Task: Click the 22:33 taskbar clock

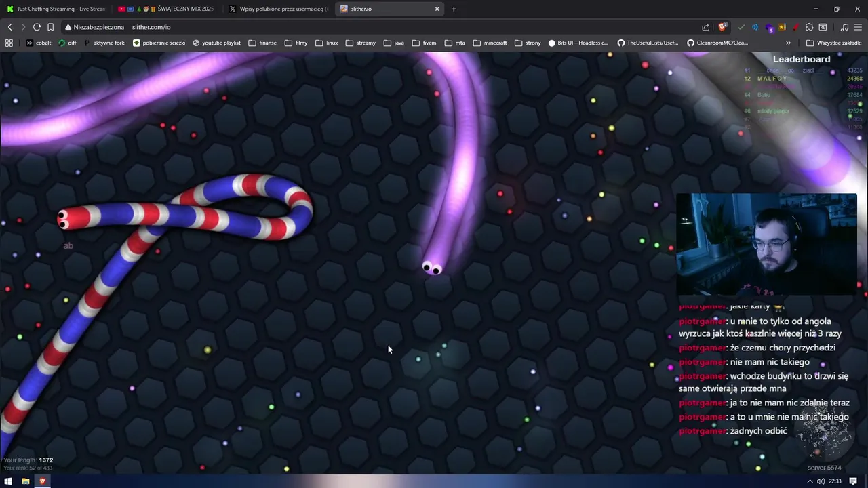Action: pos(835,481)
